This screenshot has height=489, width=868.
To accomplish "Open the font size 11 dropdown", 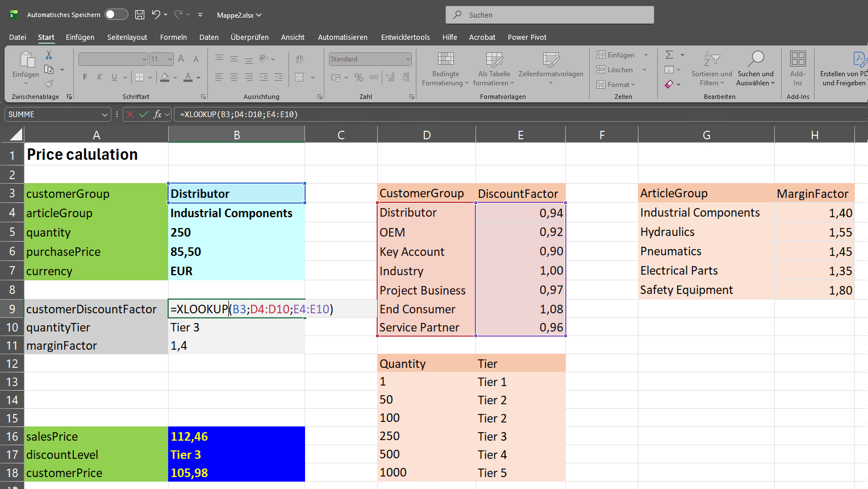I will coord(170,59).
